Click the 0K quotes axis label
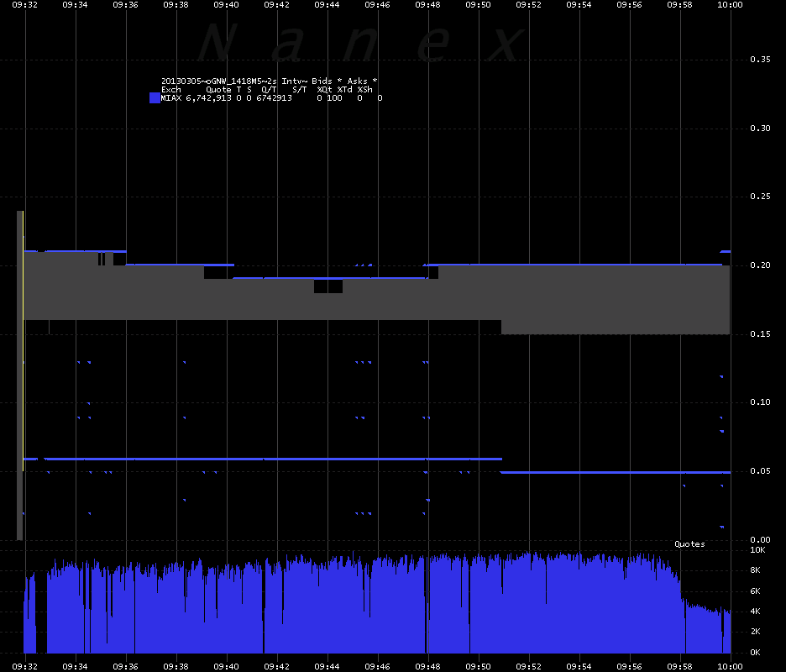The height and width of the screenshot is (672, 786). [756, 653]
